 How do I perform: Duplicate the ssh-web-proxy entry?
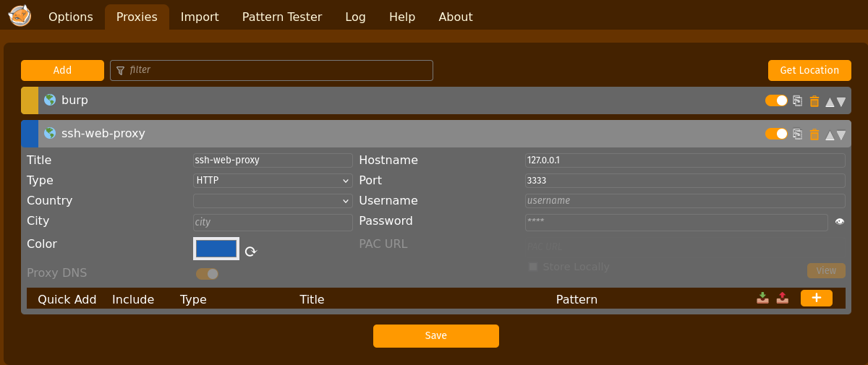coord(797,134)
